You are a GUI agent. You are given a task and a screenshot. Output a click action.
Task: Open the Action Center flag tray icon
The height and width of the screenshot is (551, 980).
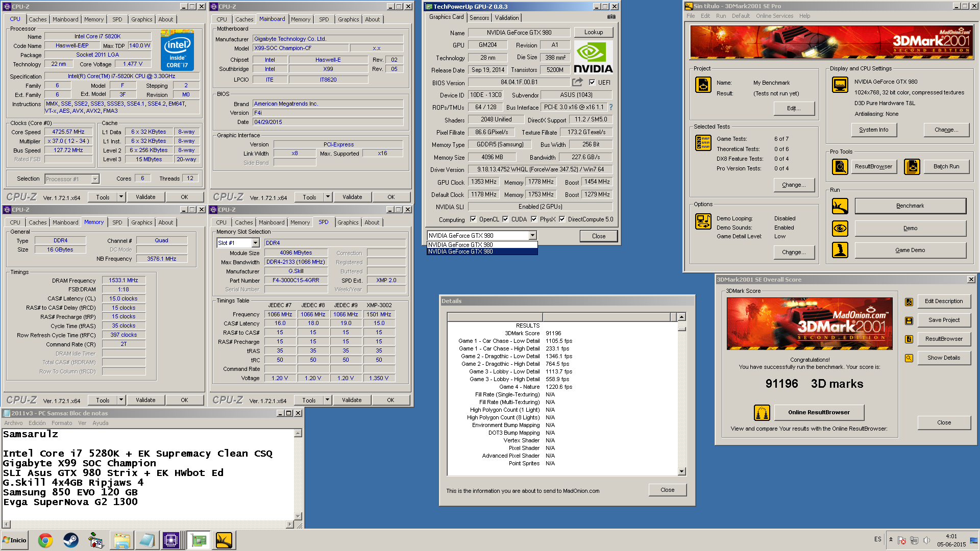pyautogui.click(x=901, y=540)
